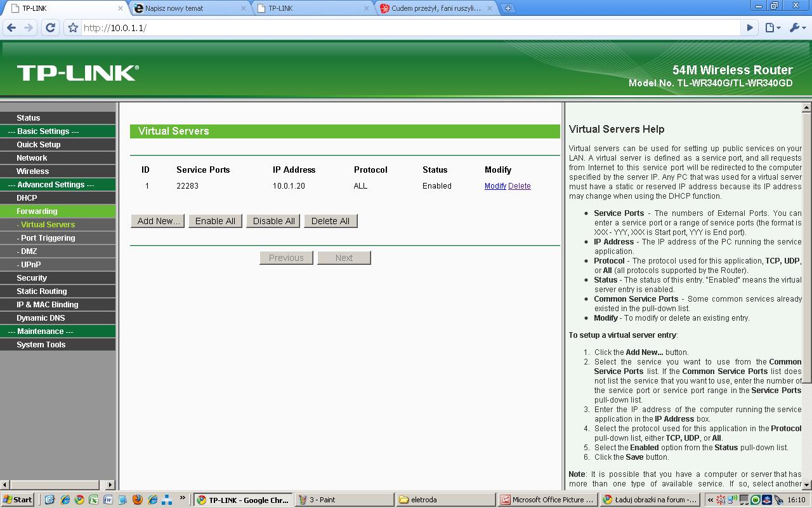Viewport: 812px width, 508px height.
Task: Launch Chrome from the quick launch bar
Action: pyautogui.click(x=79, y=500)
